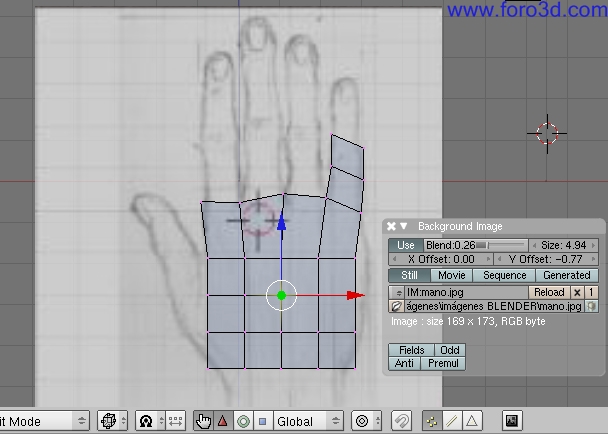Decrease X Offset with left arrow
The image size is (608, 434).
tap(394, 259)
